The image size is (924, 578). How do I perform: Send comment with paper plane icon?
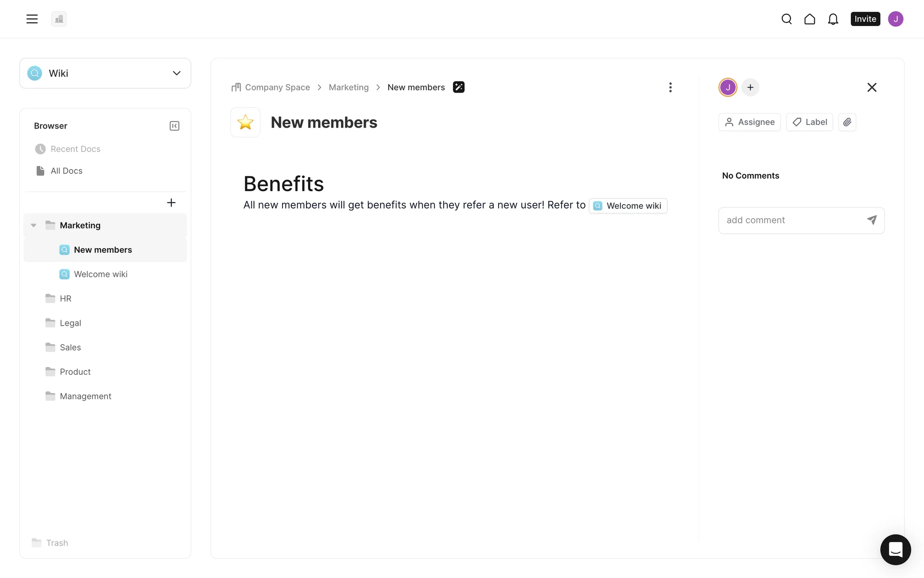click(x=872, y=220)
